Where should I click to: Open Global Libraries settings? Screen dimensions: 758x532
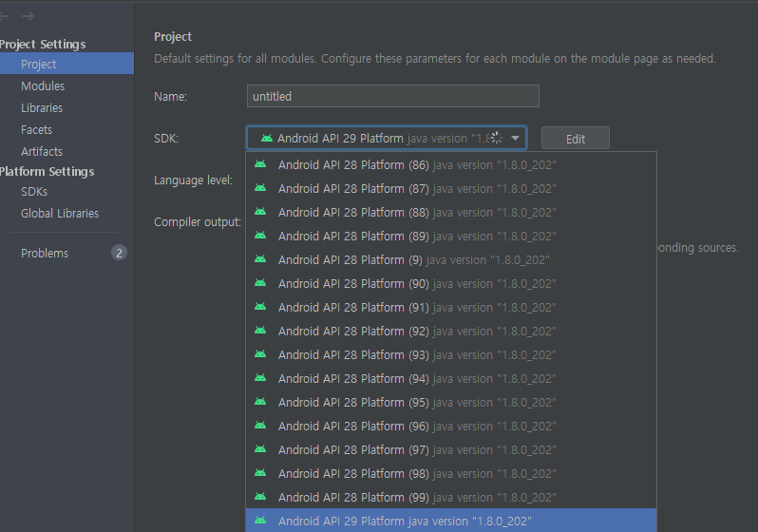click(x=60, y=214)
